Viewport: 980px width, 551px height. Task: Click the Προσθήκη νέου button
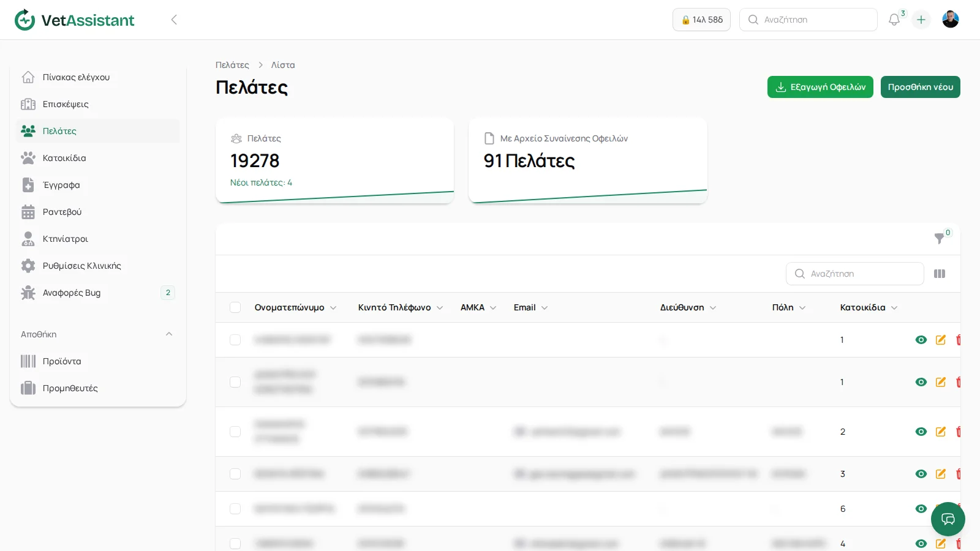(x=921, y=87)
